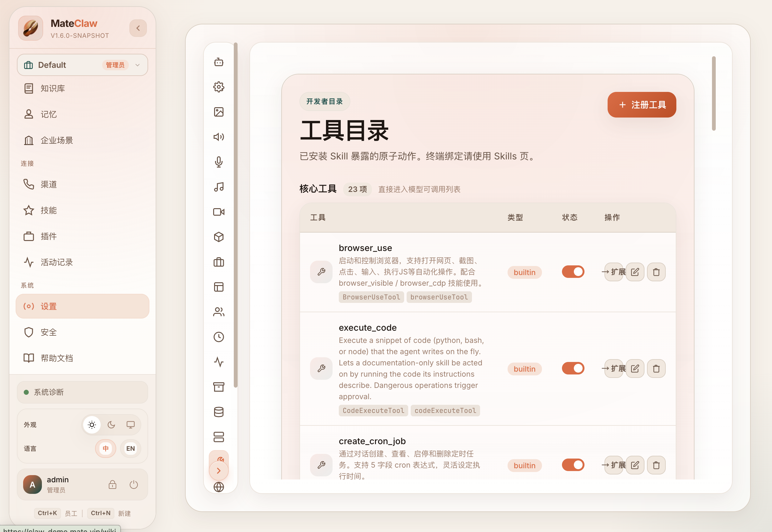
Task: Select the activity pulse icon in rail
Action: point(219,362)
